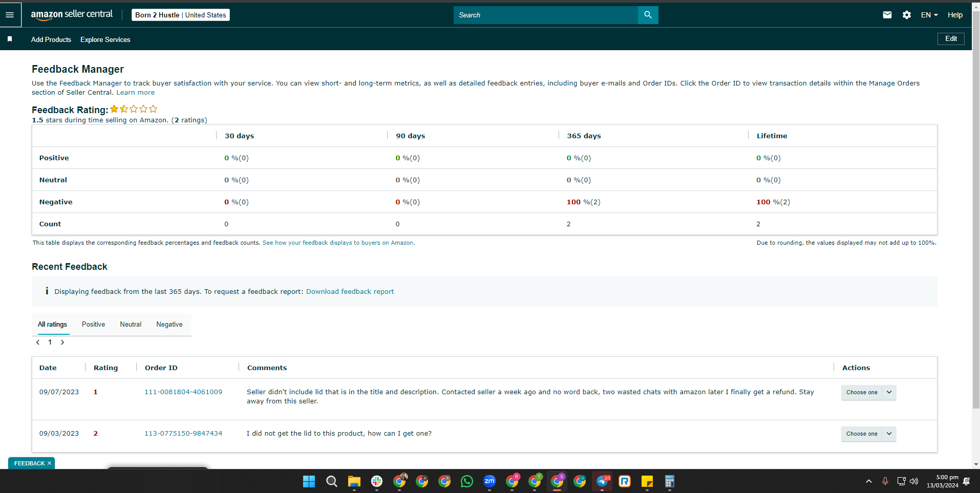The image size is (980, 493).
Task: Open Telegram from the taskbar
Action: (x=602, y=481)
